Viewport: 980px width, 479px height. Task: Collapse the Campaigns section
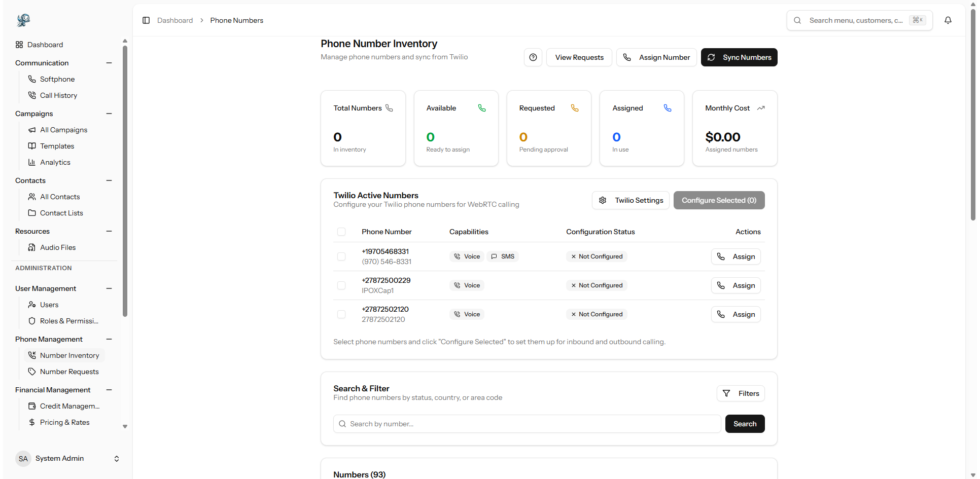click(x=109, y=114)
